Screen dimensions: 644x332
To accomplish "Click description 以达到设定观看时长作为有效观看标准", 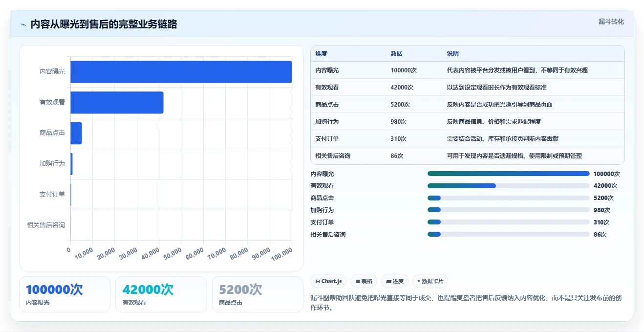I will tap(496, 88).
